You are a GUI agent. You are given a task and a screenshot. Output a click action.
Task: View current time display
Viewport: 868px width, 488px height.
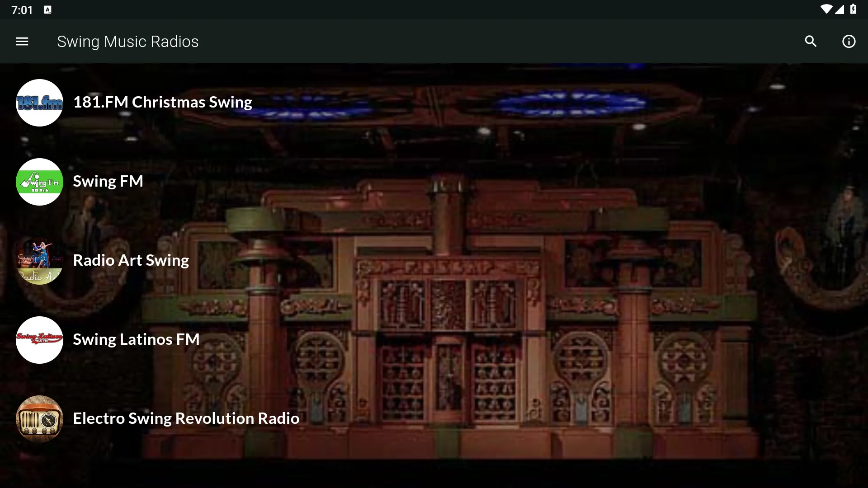(21, 9)
